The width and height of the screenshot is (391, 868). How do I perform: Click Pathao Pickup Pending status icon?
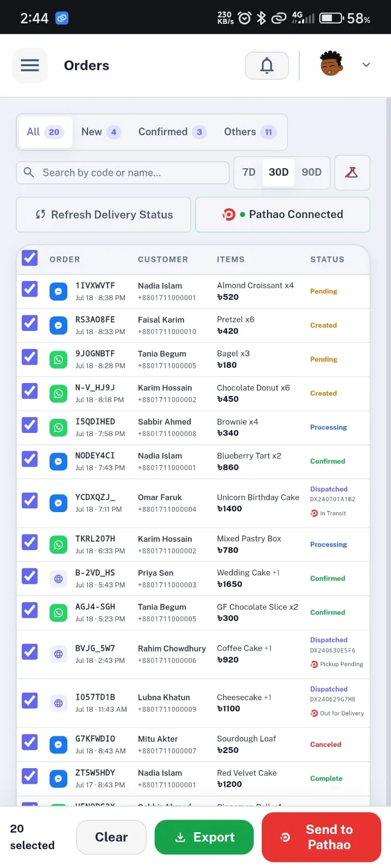(x=314, y=664)
